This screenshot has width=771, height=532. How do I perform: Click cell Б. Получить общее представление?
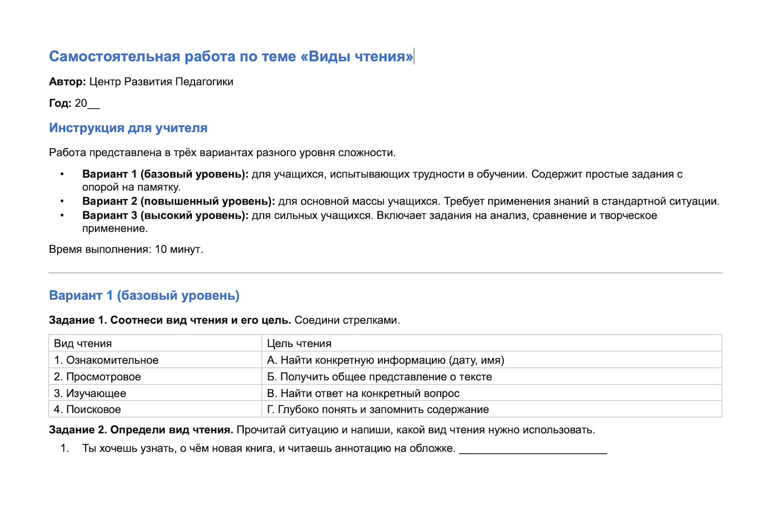(492, 377)
